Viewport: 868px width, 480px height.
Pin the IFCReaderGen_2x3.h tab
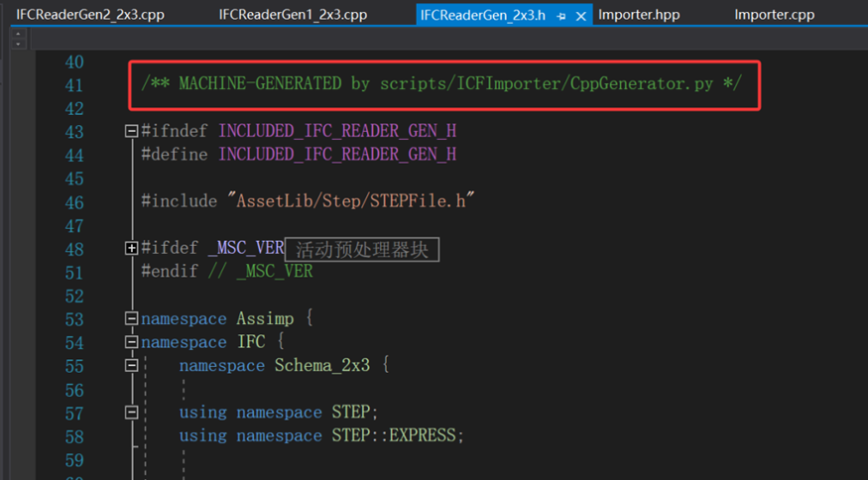click(561, 16)
